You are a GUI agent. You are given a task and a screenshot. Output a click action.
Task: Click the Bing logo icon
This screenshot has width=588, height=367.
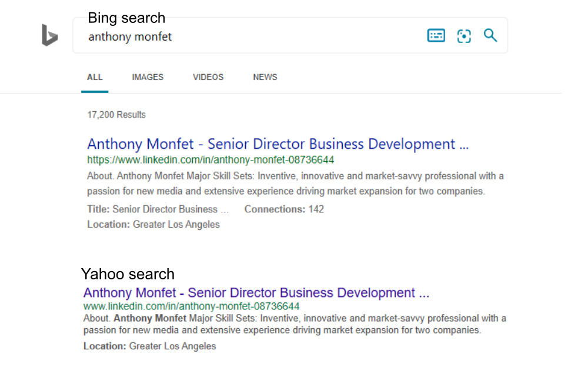50,35
